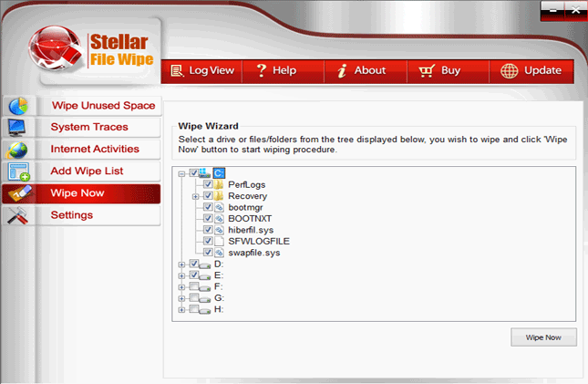The width and height of the screenshot is (588, 384).
Task: Expand the Recovery folder node
Action: coord(195,197)
